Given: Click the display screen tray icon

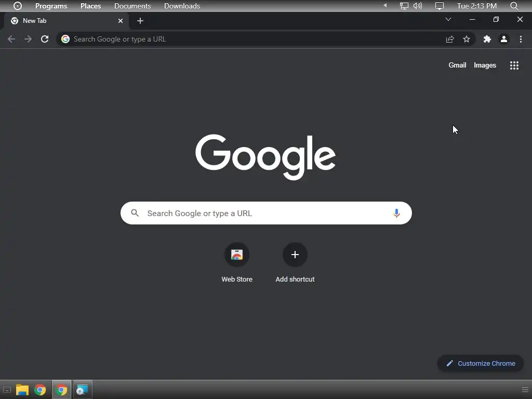Looking at the screenshot, I should click(x=440, y=6).
